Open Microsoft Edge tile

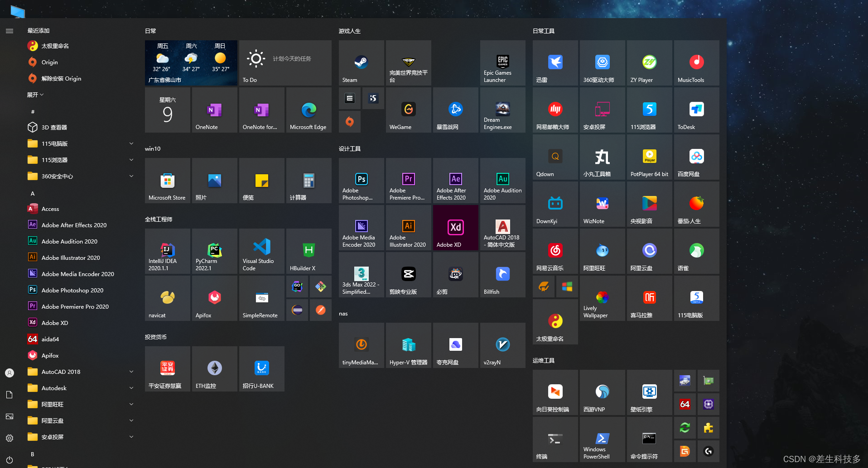pos(309,110)
